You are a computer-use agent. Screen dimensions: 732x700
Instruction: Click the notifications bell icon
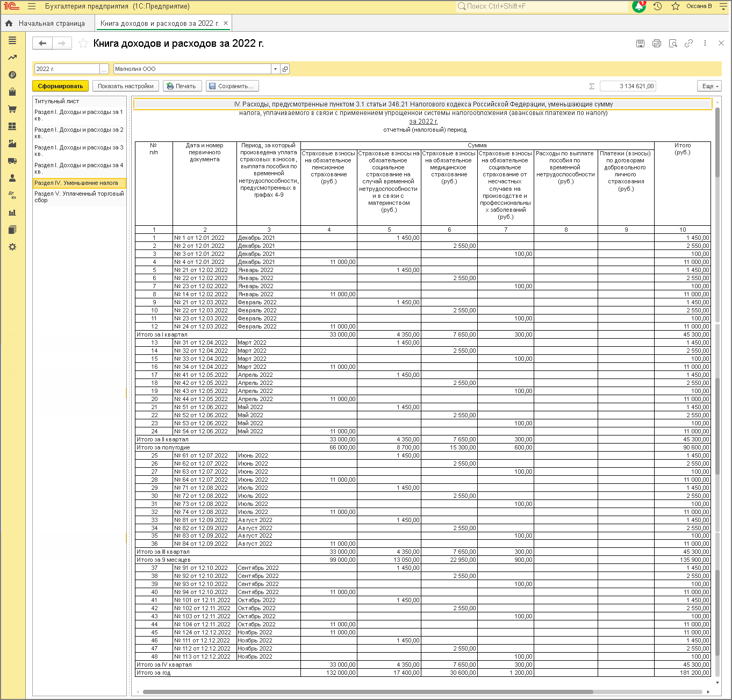[x=639, y=6]
